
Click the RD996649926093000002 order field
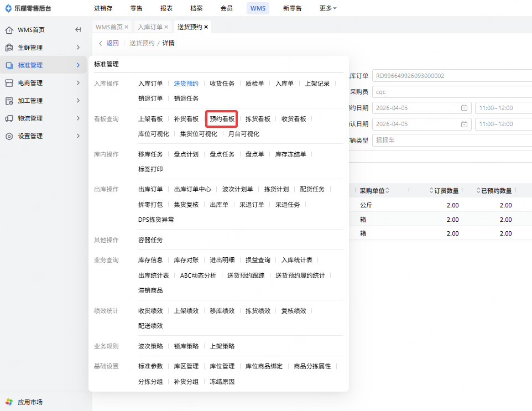[x=452, y=76]
